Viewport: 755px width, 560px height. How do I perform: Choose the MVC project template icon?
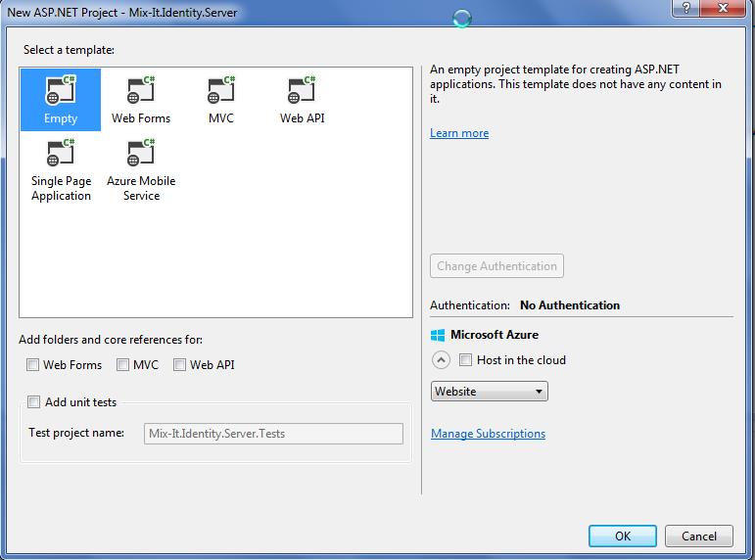[221, 90]
